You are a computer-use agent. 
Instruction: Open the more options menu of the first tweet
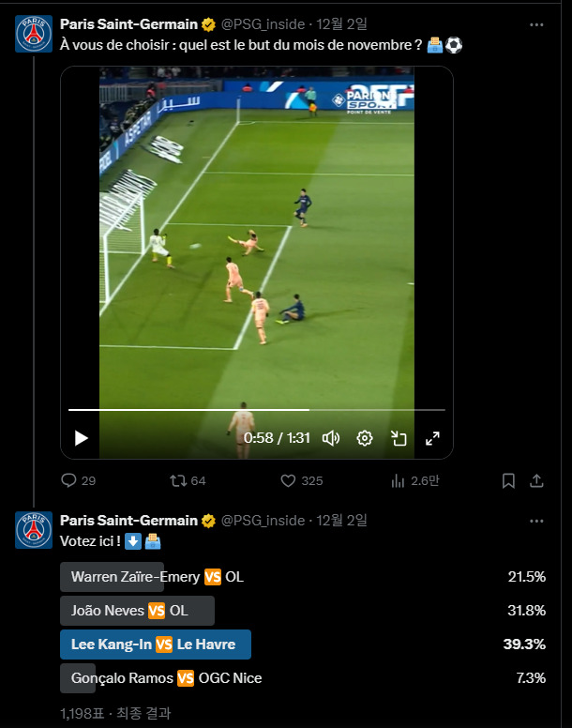[x=536, y=24]
